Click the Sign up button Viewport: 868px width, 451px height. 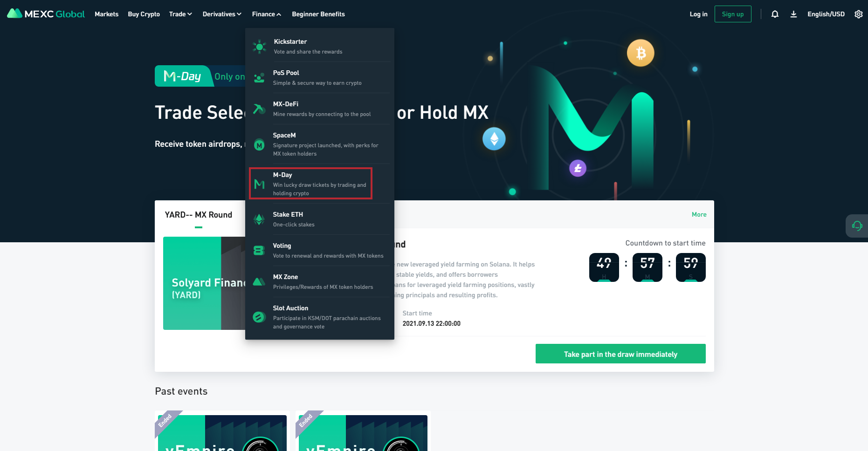tap(733, 14)
